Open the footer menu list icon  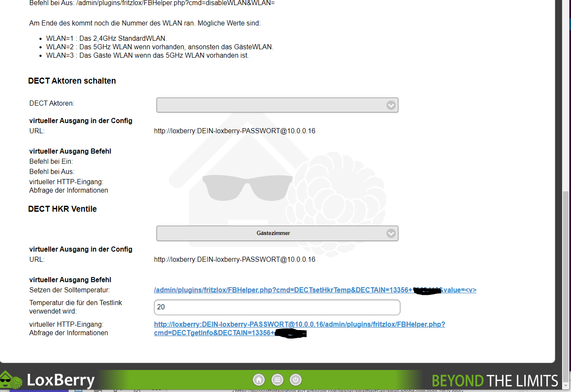coord(277,380)
